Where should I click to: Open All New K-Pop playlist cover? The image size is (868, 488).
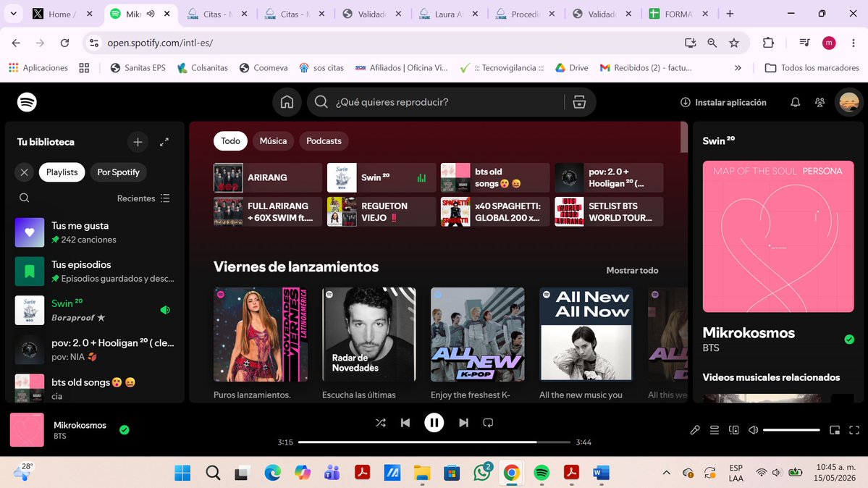tap(478, 334)
